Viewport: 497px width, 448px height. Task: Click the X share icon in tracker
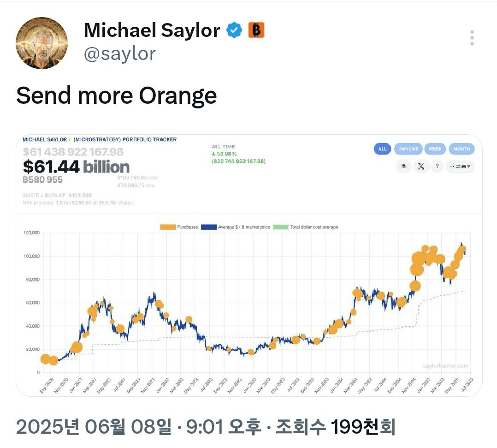pos(421,166)
